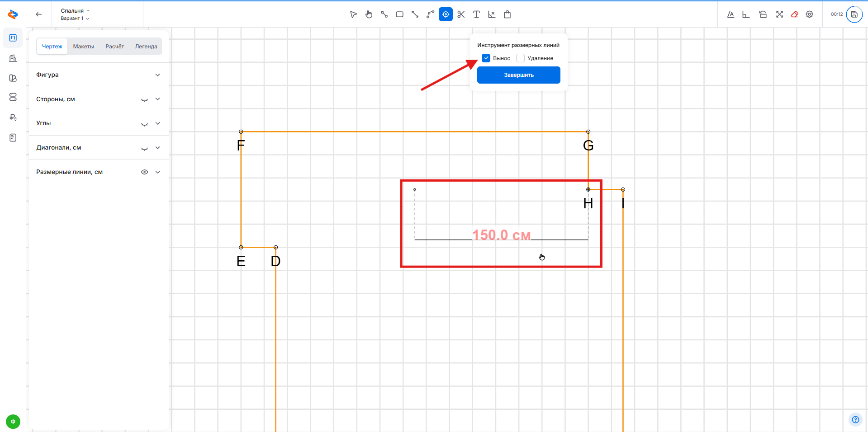The height and width of the screenshot is (432, 868).
Task: Open settings via the gear icon
Action: click(810, 14)
